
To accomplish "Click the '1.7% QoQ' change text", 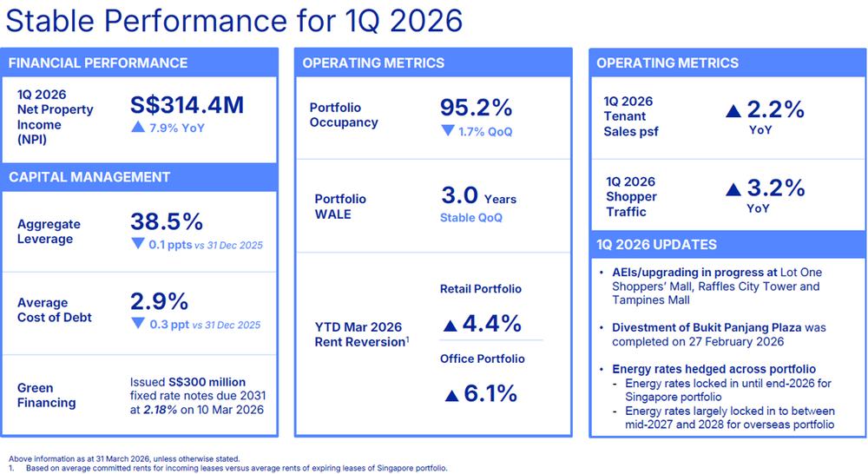I will coord(485,132).
